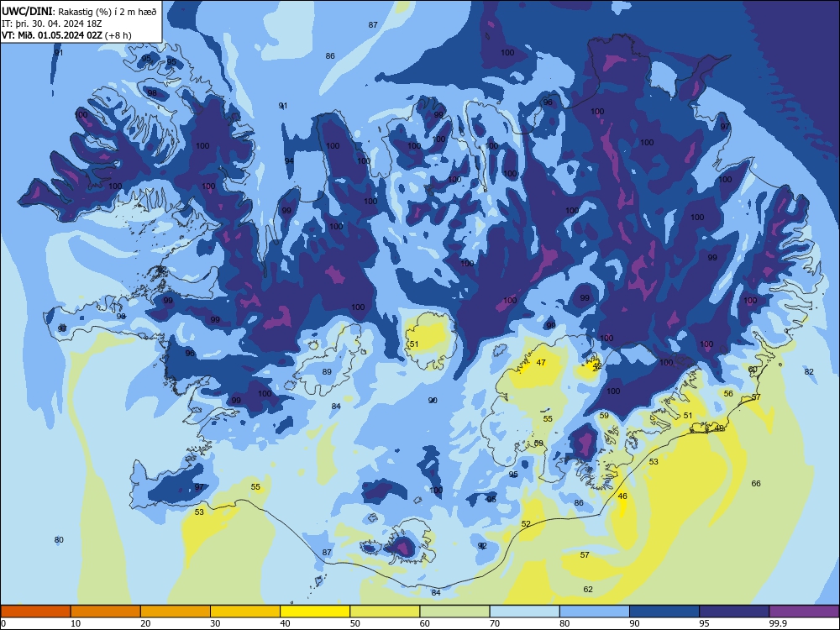Screen dimensions: 840x630
Task: Click the '40' legend tick label
Action: (x=285, y=623)
